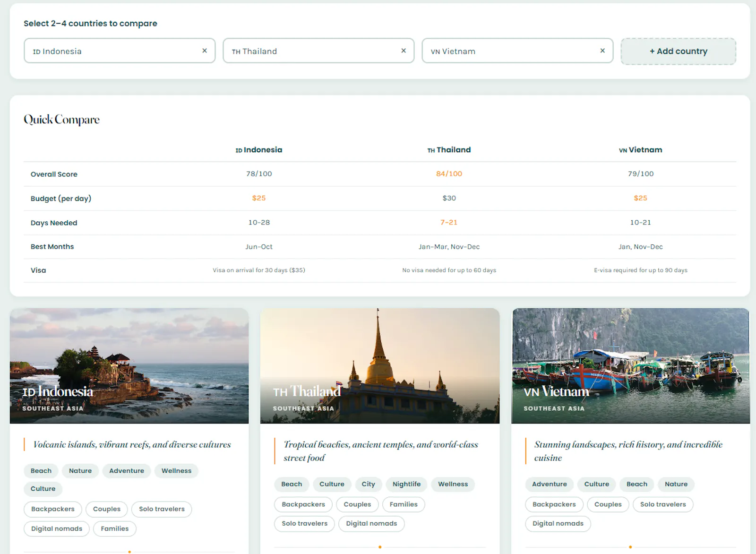This screenshot has height=554, width=756.
Task: Click Thailand's 7-21 days needed value
Action: point(449,222)
